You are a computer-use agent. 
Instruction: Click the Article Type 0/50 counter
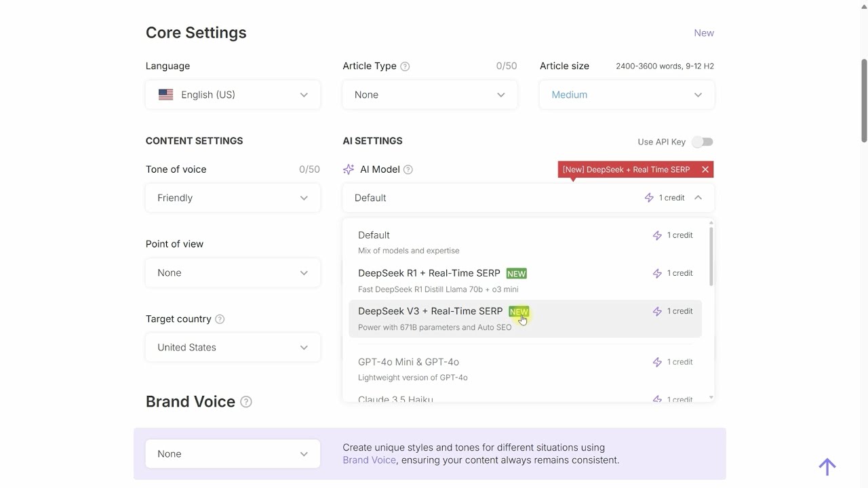tap(507, 66)
